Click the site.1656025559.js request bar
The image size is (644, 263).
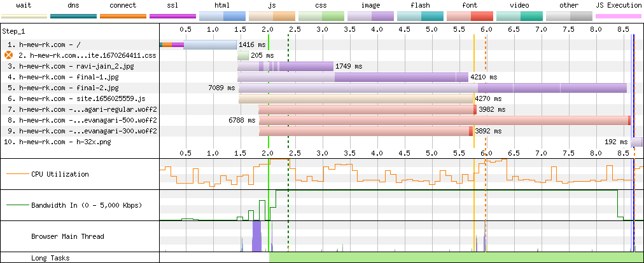pos(356,98)
